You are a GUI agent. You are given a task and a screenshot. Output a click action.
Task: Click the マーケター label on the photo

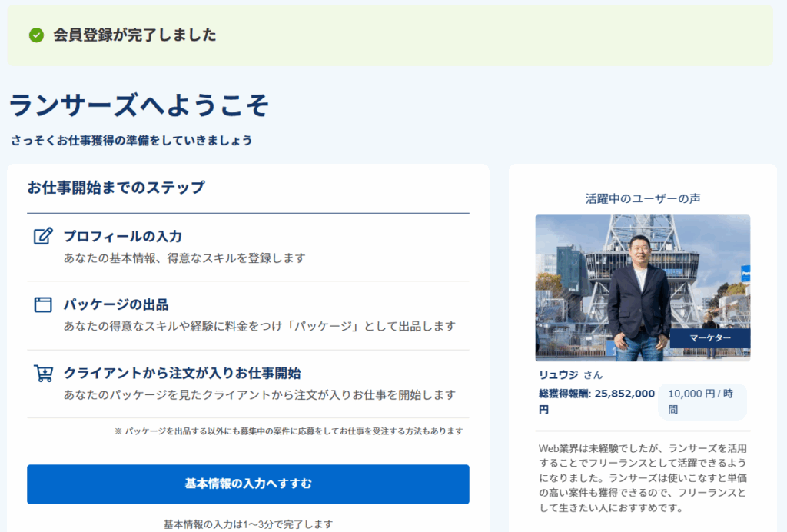point(710,337)
